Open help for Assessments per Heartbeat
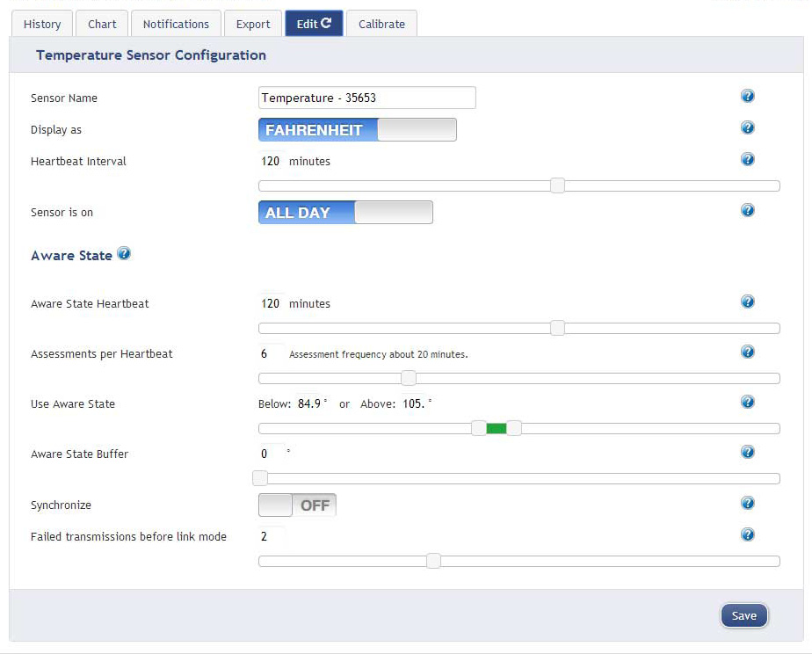The image size is (812, 654). point(747,352)
